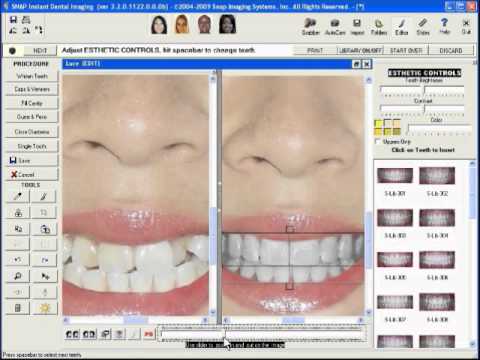Select the eyedropper tool
Viewport: 480px width, 360px height.
point(18,196)
